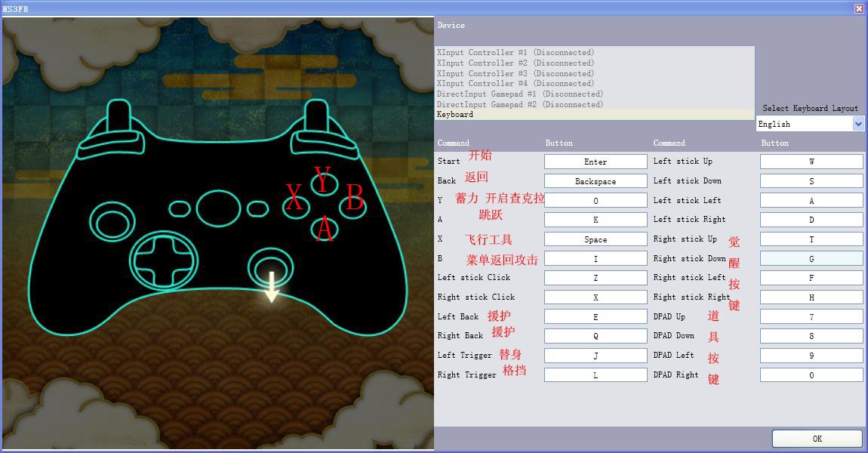
Task: Click the B button on the controller diagram
Action: point(352,205)
